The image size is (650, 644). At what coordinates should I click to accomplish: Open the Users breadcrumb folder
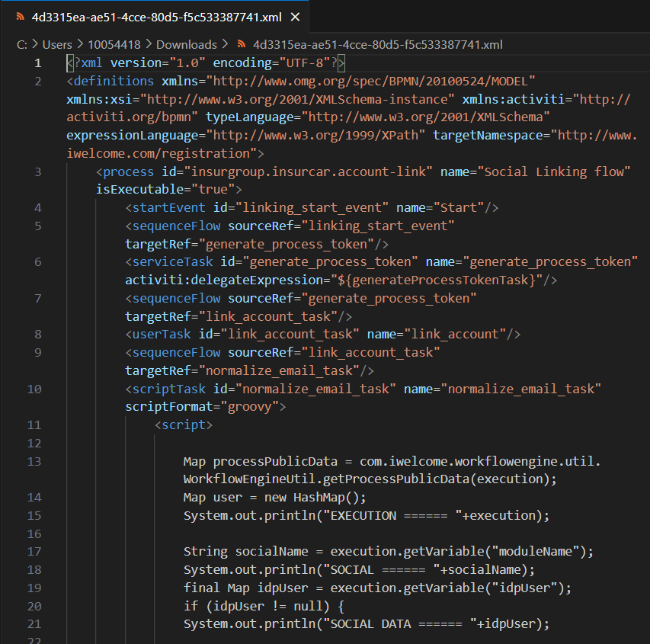point(57,44)
